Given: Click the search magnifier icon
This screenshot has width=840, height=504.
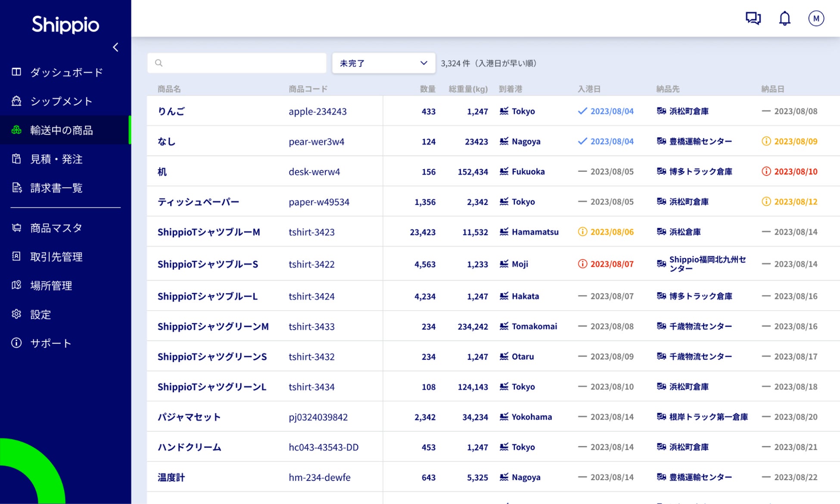Looking at the screenshot, I should [x=159, y=63].
